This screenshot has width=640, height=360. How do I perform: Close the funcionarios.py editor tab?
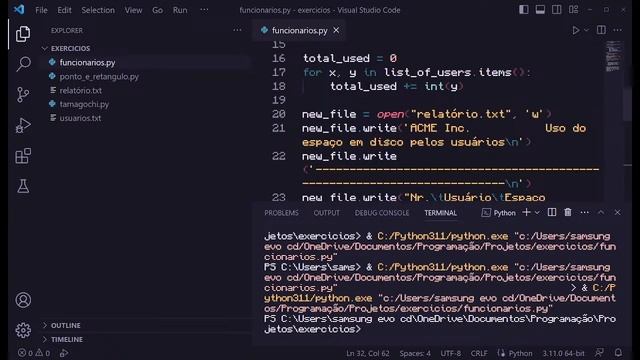point(336,30)
